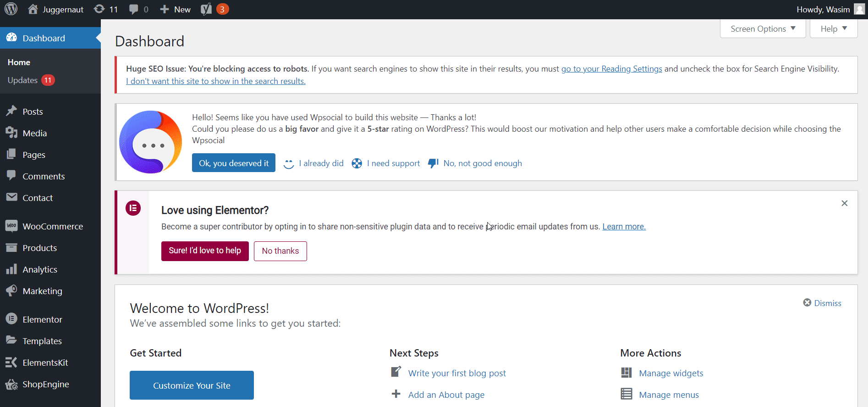Click the WordPress logo in admin bar
868x407 pixels.
(x=11, y=9)
